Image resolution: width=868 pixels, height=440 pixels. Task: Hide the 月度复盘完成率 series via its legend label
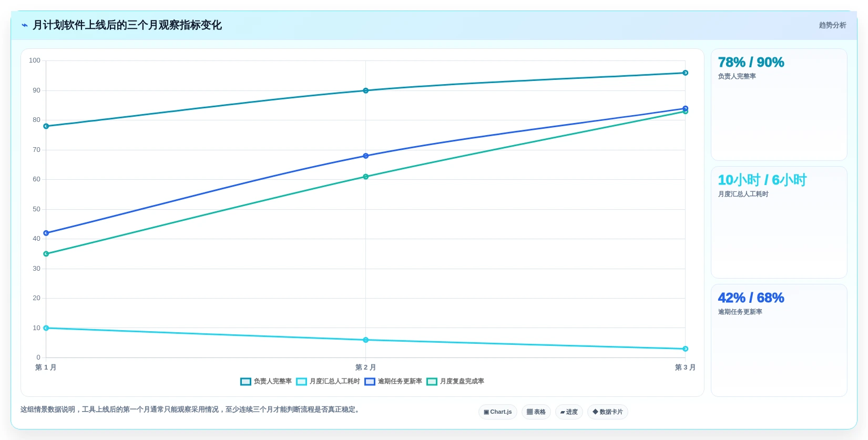coord(462,382)
